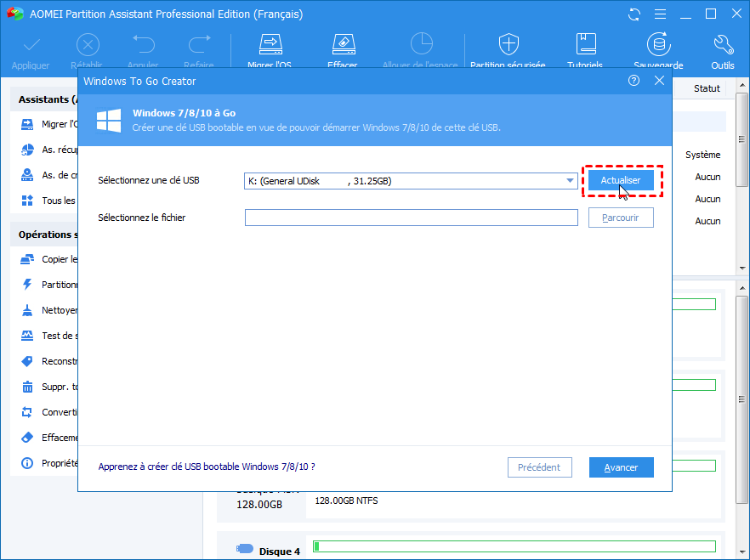This screenshot has width=750, height=560.
Task: Click the Assistants sidebar section header
Action: pyautogui.click(x=44, y=99)
